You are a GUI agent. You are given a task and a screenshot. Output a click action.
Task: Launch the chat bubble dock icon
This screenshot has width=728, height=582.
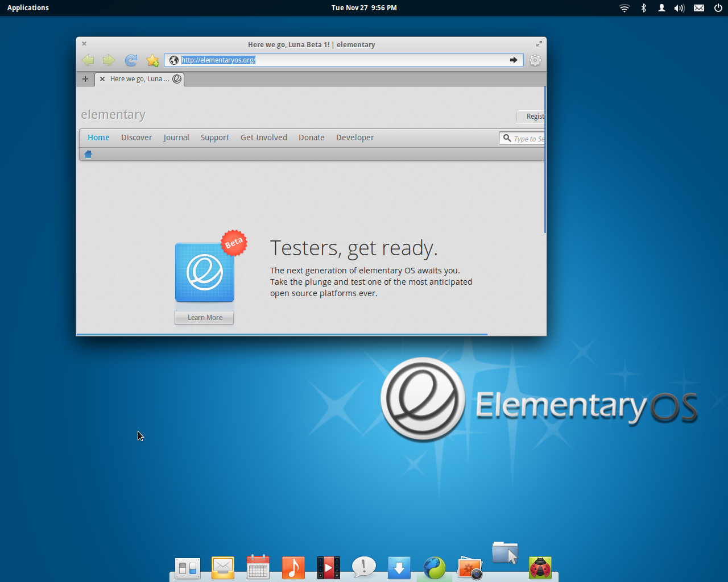[364, 567]
